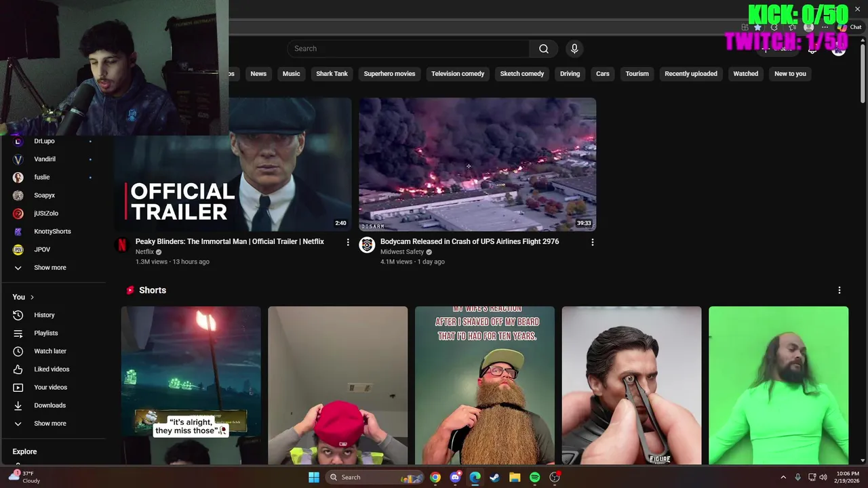Screen dimensions: 868x488
Task: Open the Copilot Chat button
Action: (x=849, y=27)
